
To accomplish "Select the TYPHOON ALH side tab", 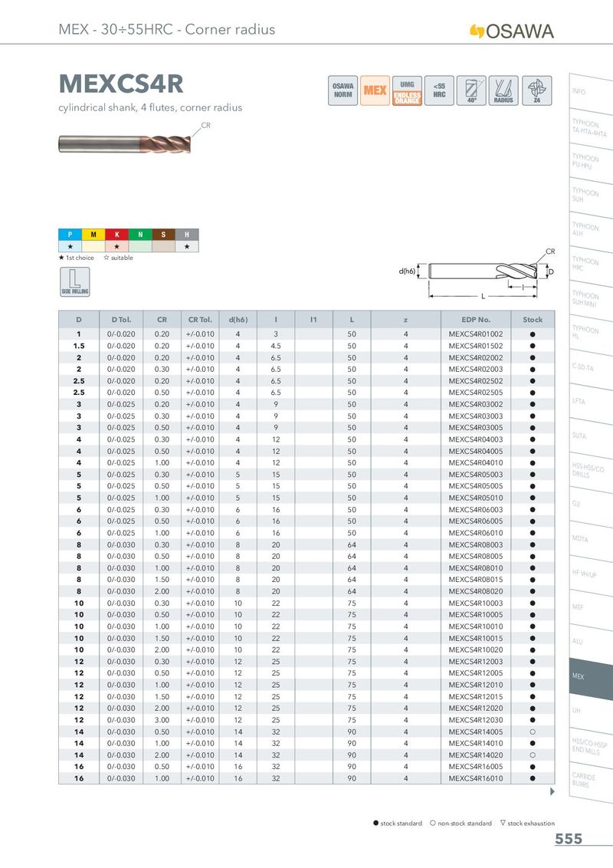I will pyautogui.click(x=591, y=230).
